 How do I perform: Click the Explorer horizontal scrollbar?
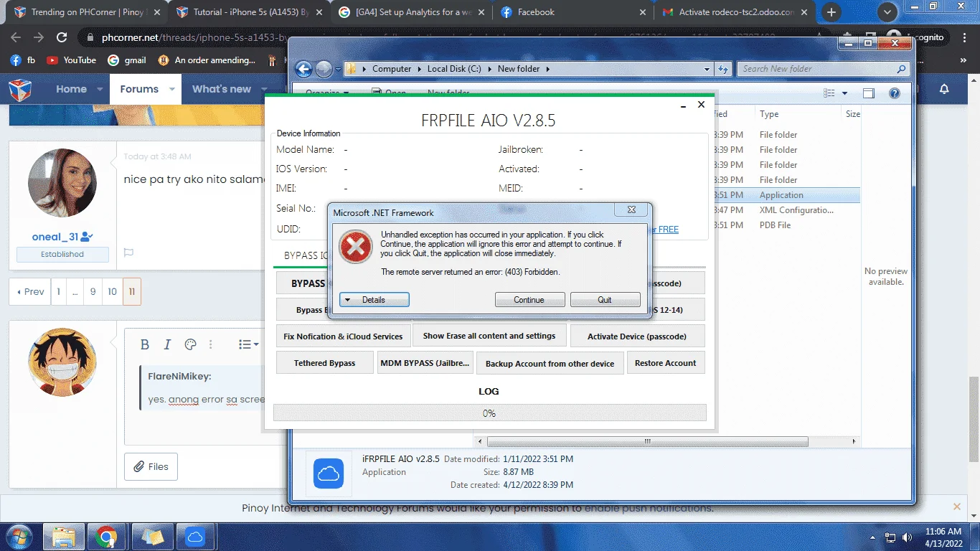point(647,441)
